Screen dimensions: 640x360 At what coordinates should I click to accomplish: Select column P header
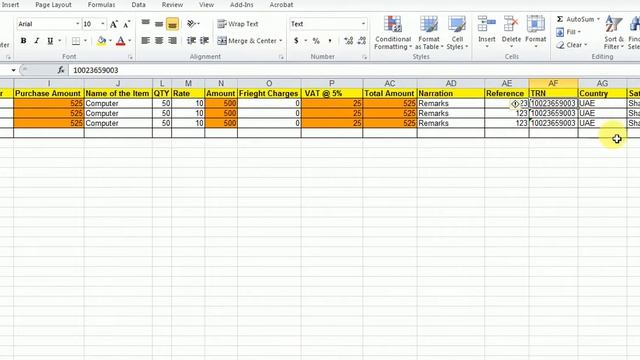pyautogui.click(x=331, y=83)
